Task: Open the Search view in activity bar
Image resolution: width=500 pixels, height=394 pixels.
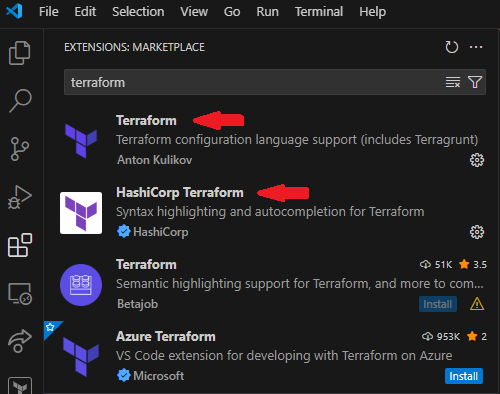Action: (20, 100)
